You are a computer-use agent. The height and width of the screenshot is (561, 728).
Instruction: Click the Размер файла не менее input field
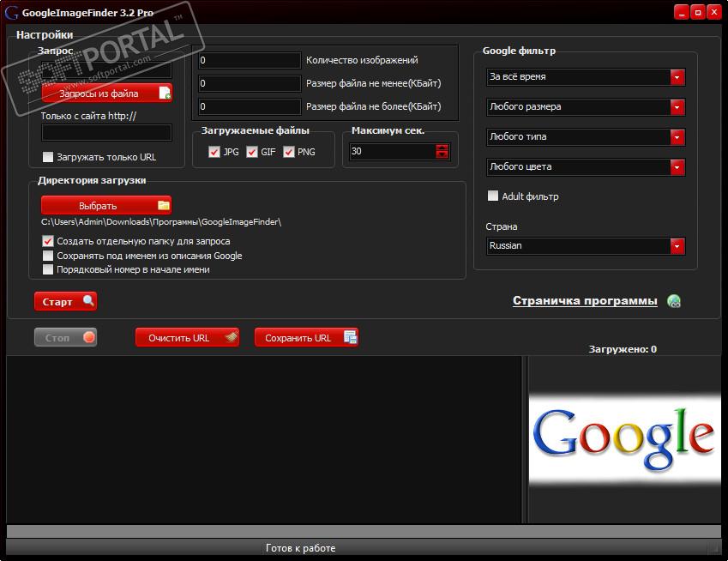coord(250,83)
